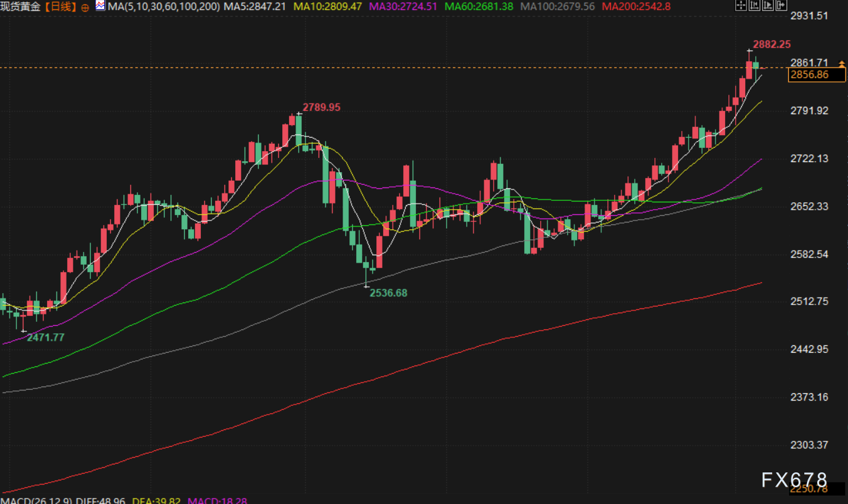Click the orange up arrow beside price axis
This screenshot has height=504, width=848.
coord(842,62)
